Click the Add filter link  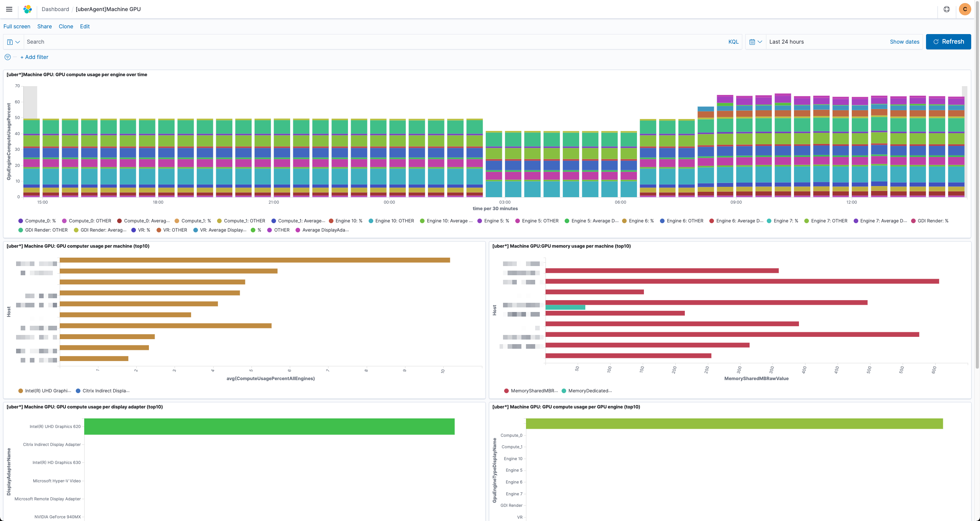(34, 57)
